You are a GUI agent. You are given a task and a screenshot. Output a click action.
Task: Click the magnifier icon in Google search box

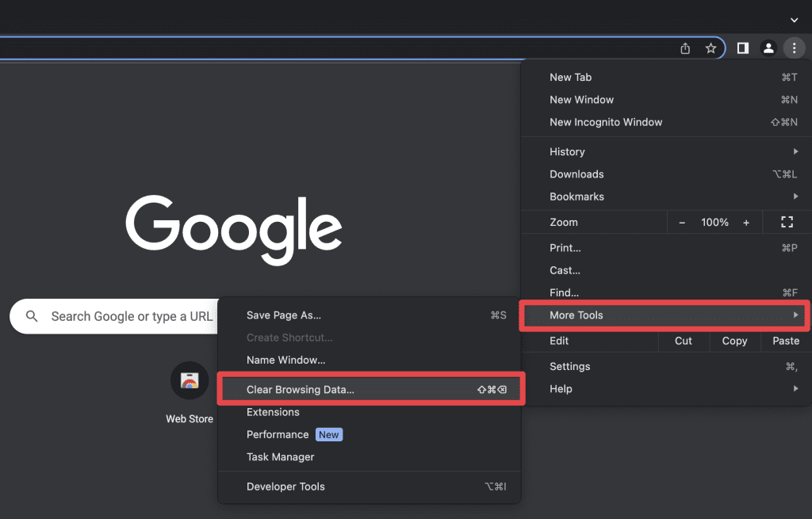pos(32,315)
